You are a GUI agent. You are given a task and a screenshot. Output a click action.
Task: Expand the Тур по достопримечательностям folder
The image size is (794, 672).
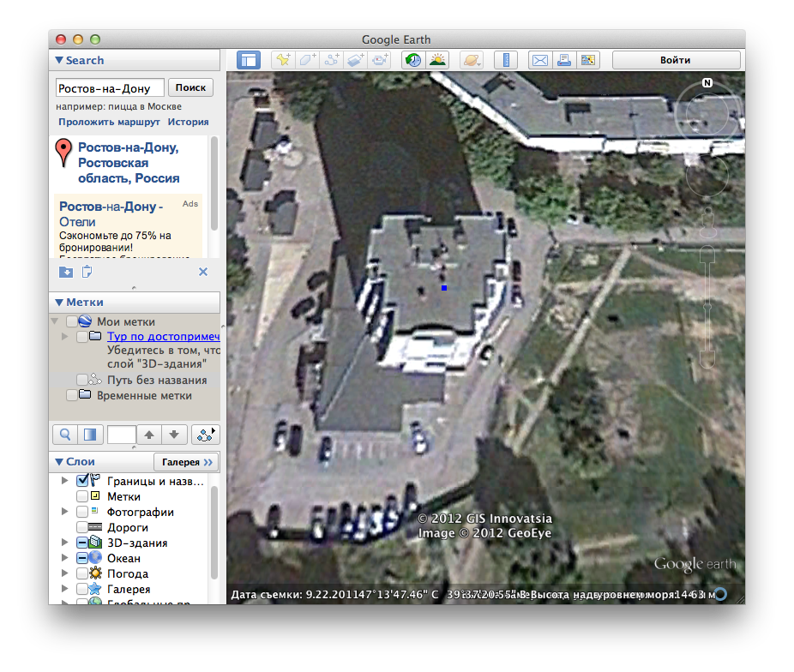click(65, 337)
